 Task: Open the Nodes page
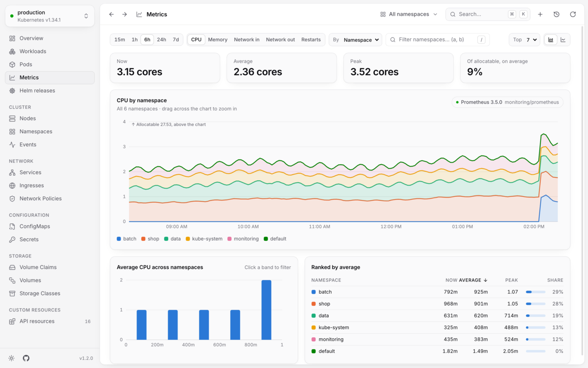(x=50, y=119)
